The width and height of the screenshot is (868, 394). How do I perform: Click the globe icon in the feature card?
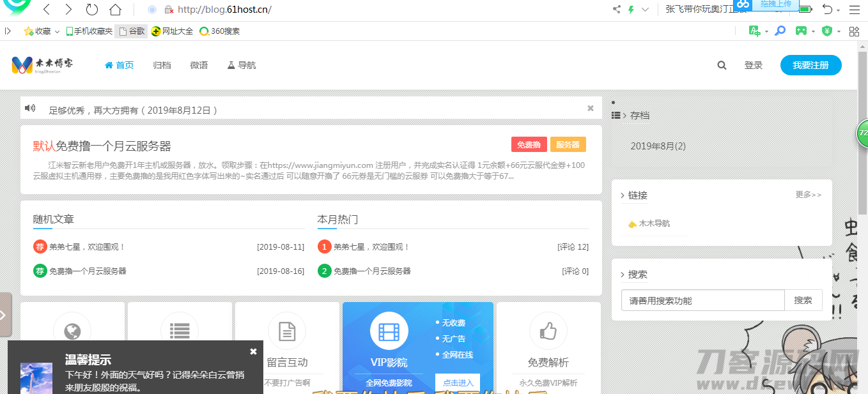click(72, 331)
